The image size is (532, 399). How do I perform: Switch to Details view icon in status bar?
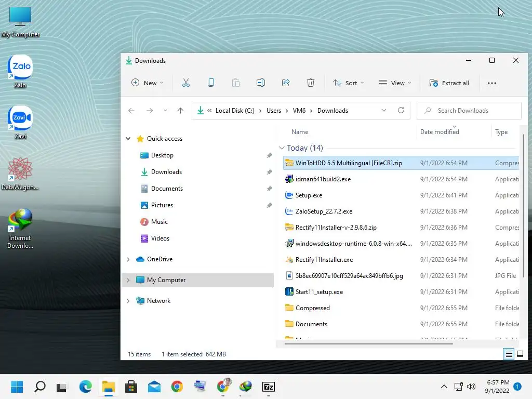point(509,354)
